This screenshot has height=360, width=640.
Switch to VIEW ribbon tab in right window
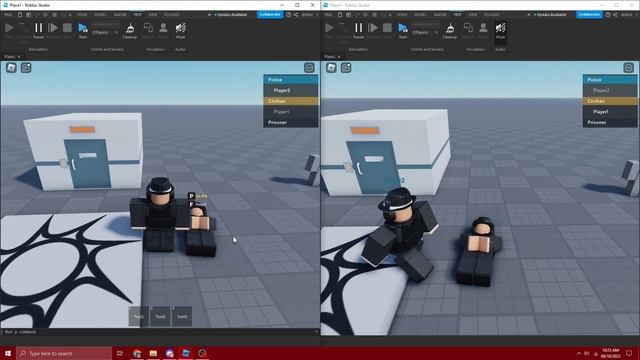[x=473, y=15]
